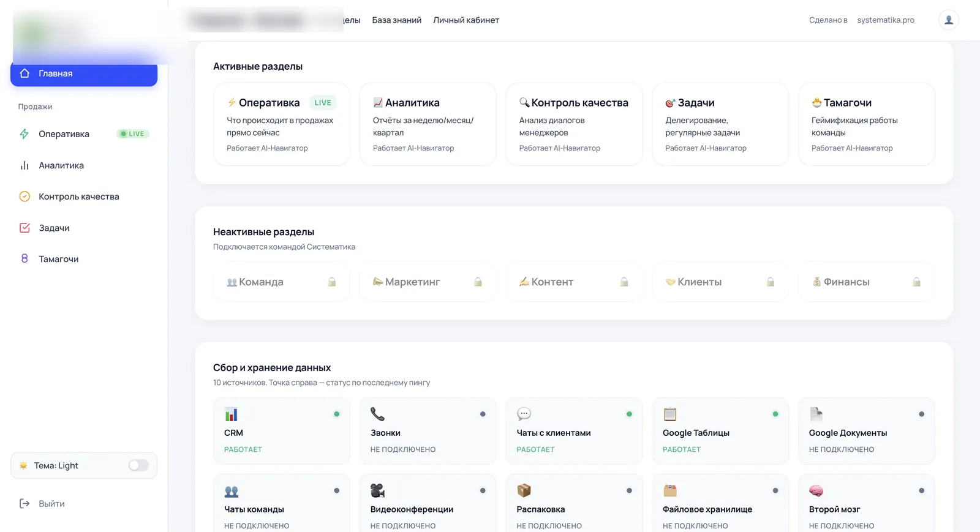Open the Контроль качества card

(x=574, y=124)
